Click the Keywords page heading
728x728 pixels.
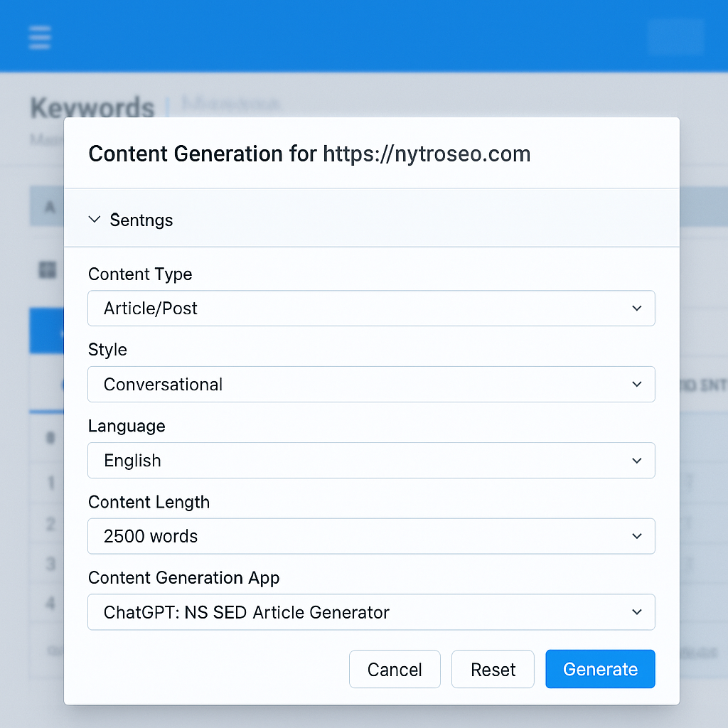coord(92,107)
